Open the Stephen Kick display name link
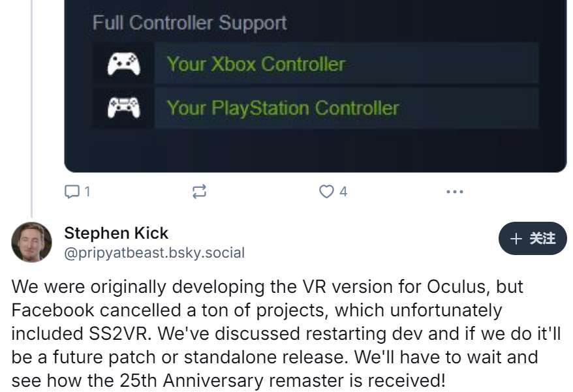Screen dimensions: 573x392 point(116,233)
